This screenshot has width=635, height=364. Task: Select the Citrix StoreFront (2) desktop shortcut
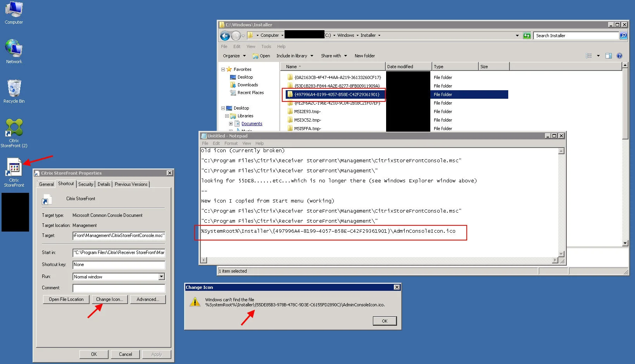(x=14, y=133)
